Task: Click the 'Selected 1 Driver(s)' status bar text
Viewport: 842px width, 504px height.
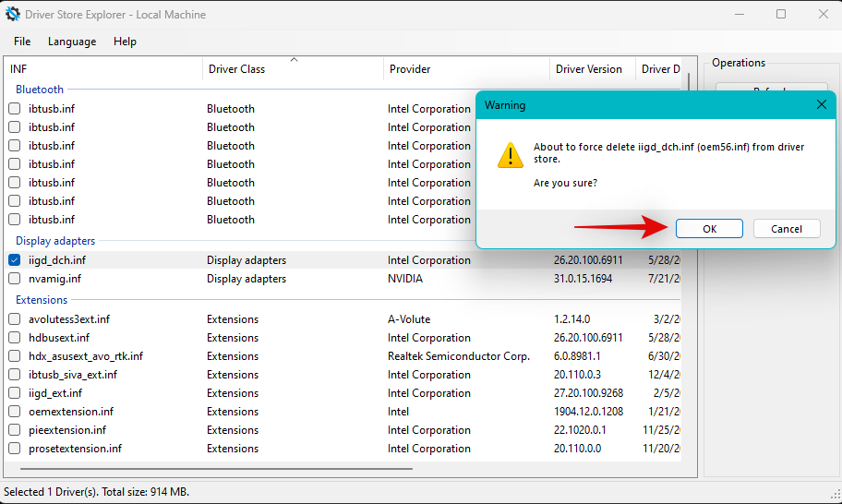Action: coord(97,492)
